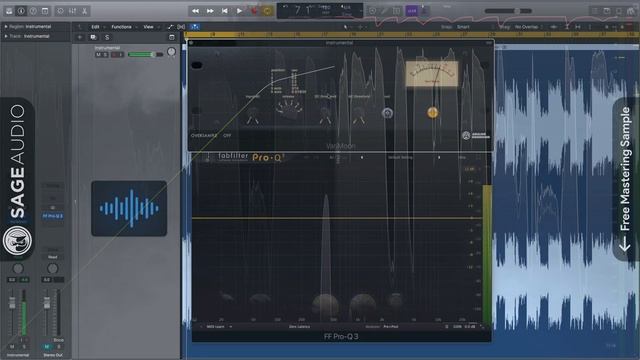Move the Instrumental channel volume fader

pos(12,303)
